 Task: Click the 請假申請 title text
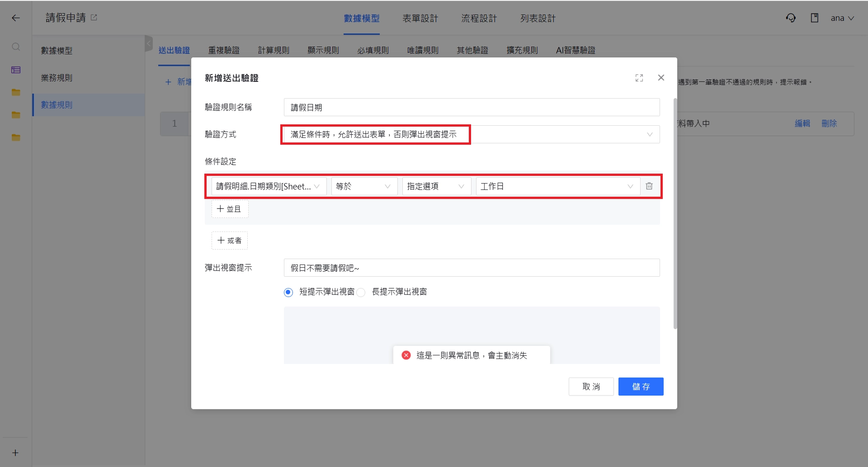point(66,18)
